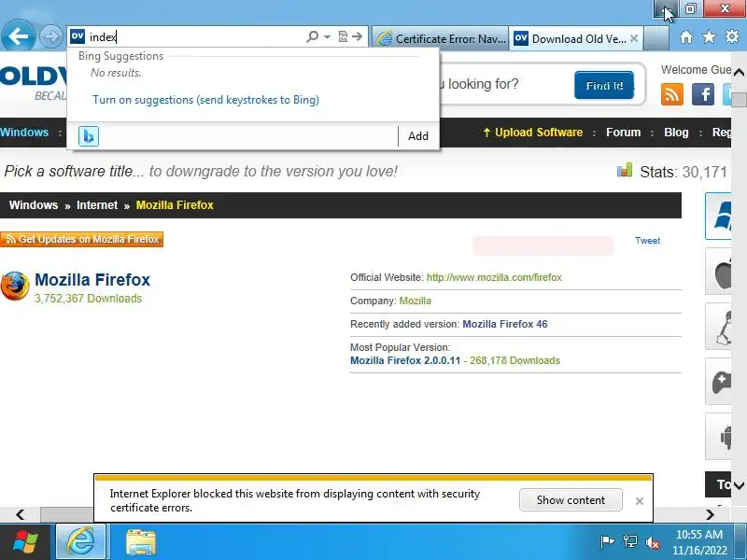
Task: Click Add search provider button
Action: click(x=418, y=136)
